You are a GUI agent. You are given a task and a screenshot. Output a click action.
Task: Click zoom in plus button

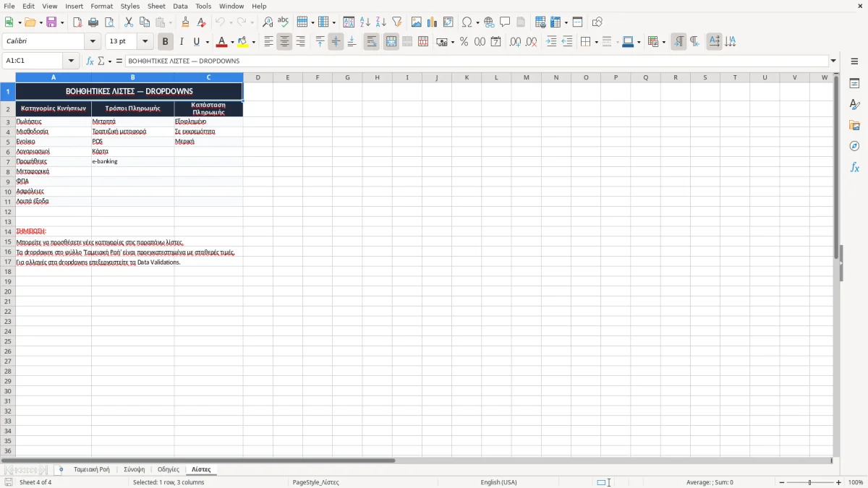(x=839, y=482)
